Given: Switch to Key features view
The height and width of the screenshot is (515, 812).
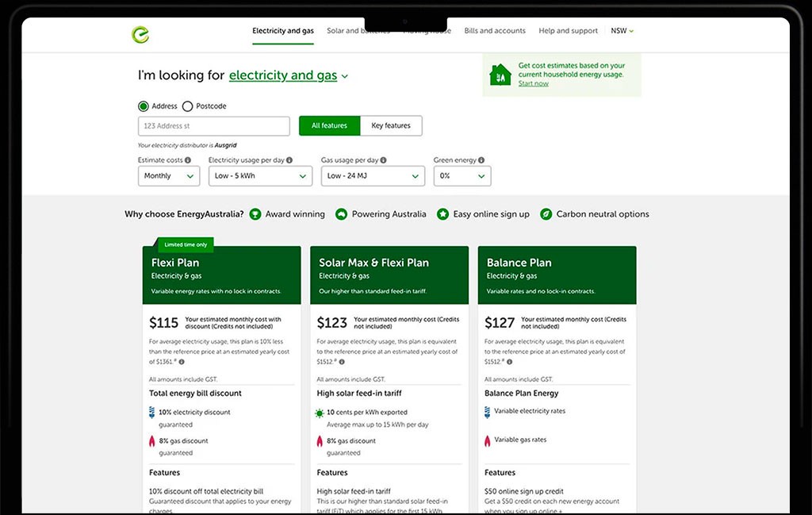Looking at the screenshot, I should coord(391,125).
